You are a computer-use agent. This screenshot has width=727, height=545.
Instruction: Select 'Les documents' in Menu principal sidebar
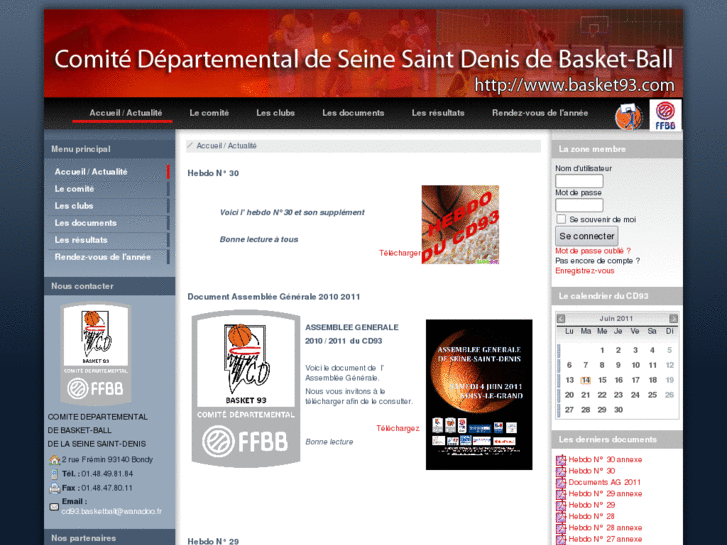[85, 223]
